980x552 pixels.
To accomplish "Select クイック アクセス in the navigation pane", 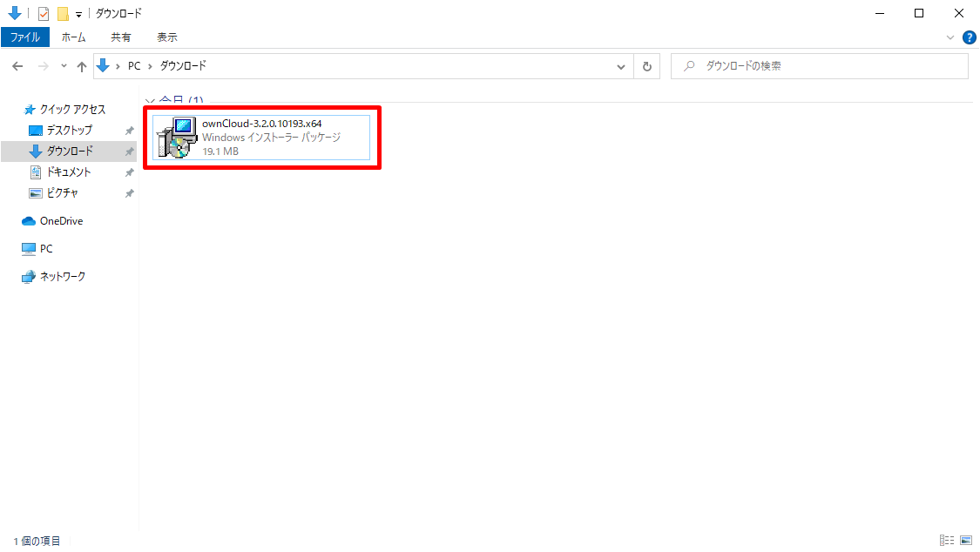I will [x=72, y=110].
